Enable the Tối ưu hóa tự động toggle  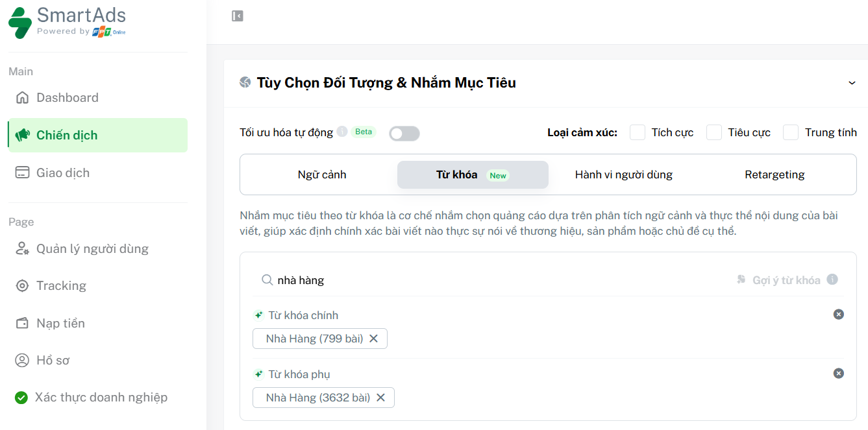404,133
